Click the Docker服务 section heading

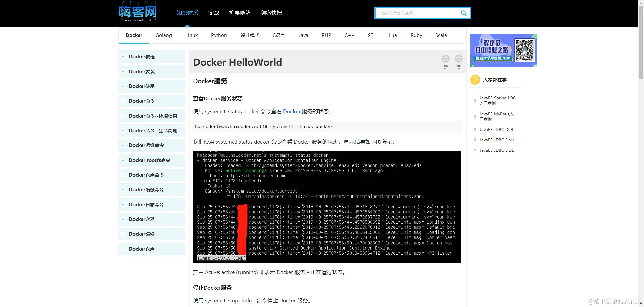pyautogui.click(x=210, y=81)
